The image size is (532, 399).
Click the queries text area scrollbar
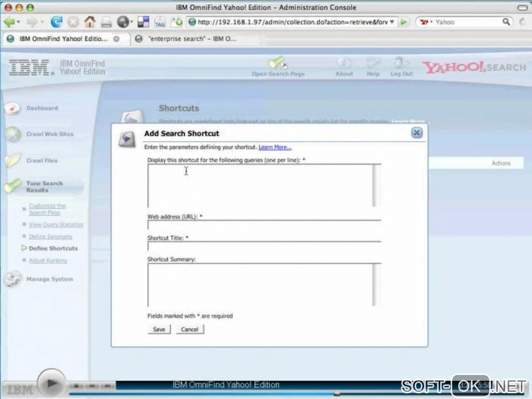point(376,186)
